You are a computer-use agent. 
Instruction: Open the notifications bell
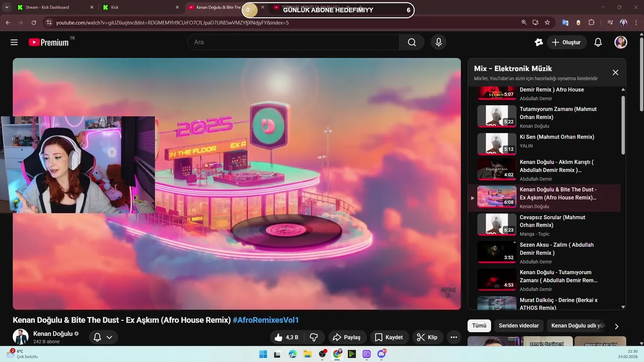[x=598, y=42]
